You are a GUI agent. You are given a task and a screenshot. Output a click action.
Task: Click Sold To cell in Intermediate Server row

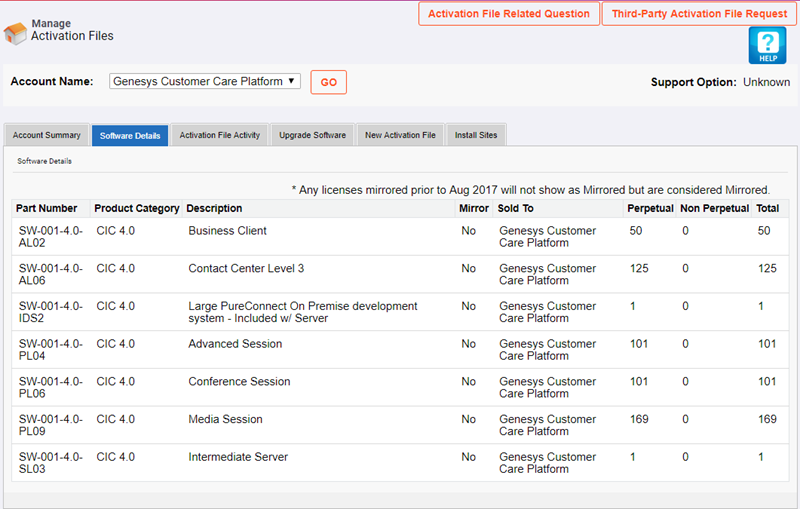[547, 463]
